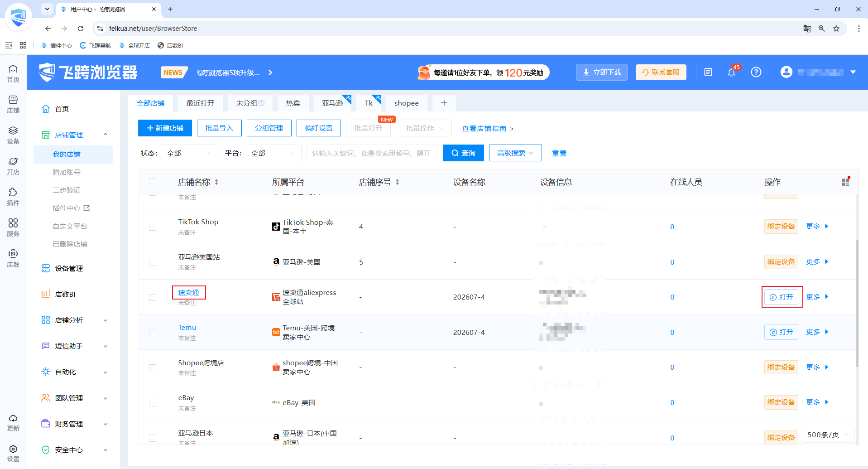Open the 服务 grid icon
This screenshot has width=868, height=469.
[13, 227]
